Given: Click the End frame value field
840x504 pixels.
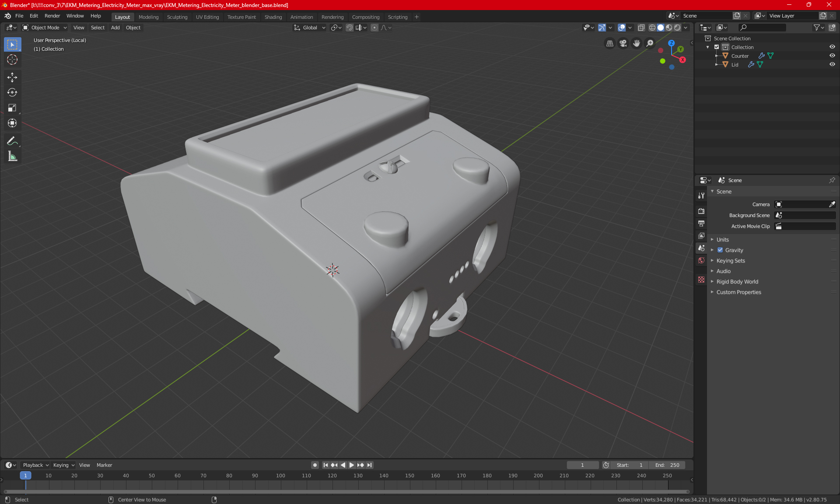Looking at the screenshot, I should 667,465.
